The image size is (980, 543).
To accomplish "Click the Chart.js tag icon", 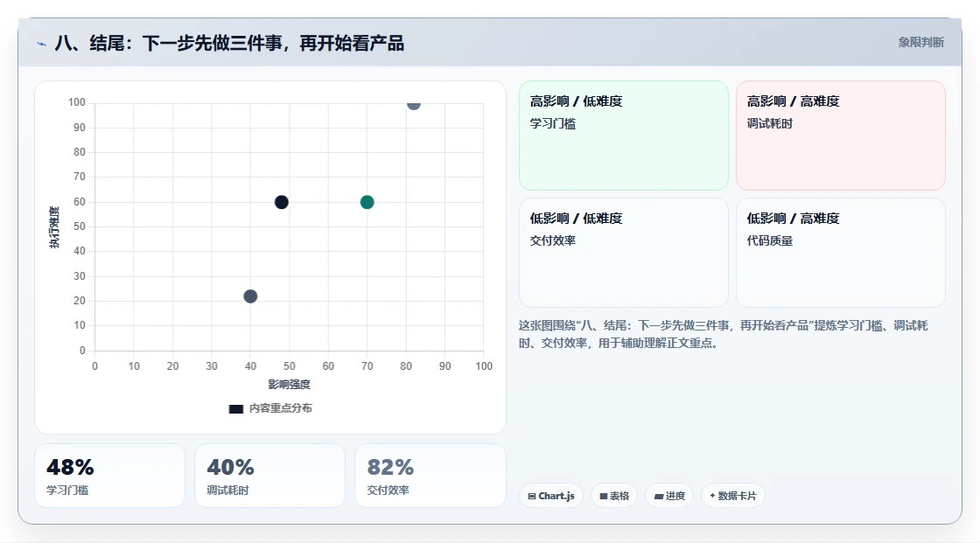I will tap(532, 496).
